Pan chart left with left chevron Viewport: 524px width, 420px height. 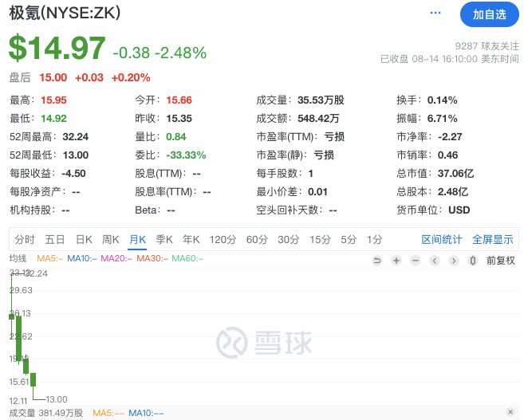click(x=435, y=261)
